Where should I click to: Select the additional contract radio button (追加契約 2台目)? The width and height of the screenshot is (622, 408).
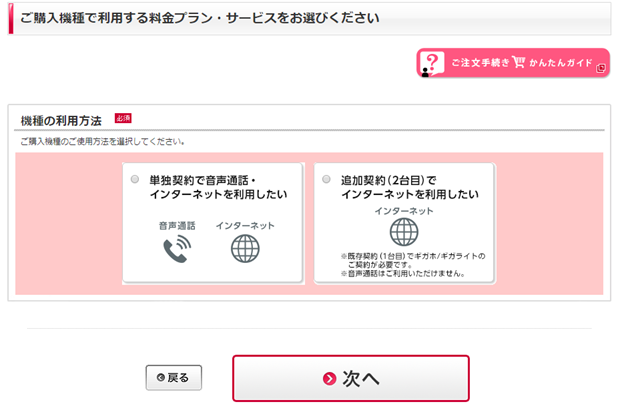point(326,179)
